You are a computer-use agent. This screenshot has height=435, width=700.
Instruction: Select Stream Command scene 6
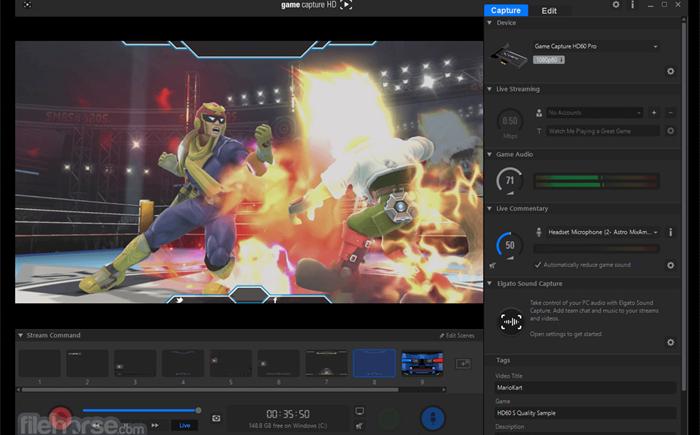tap(278, 363)
